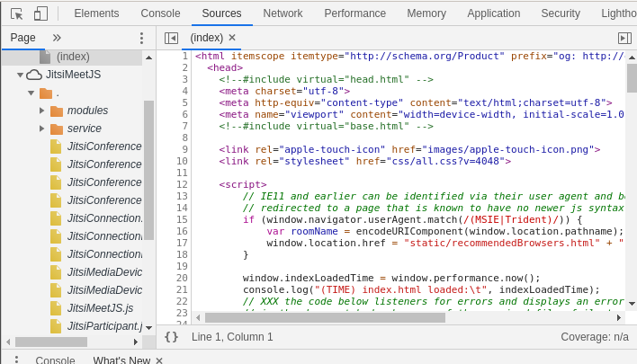Click line number 15 in the gutter
Screen dimensions: 637x364
tap(182, 219)
